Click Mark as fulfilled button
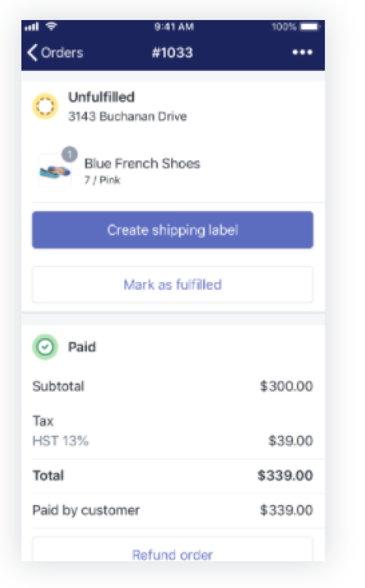Image resolution: width=365 pixels, height=588 pixels. pos(173,285)
